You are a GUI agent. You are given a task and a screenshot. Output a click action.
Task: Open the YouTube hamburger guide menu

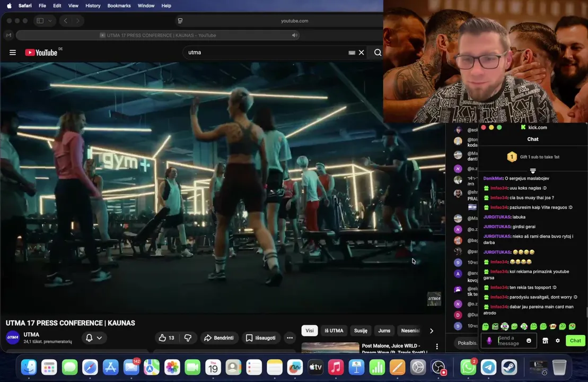point(12,53)
